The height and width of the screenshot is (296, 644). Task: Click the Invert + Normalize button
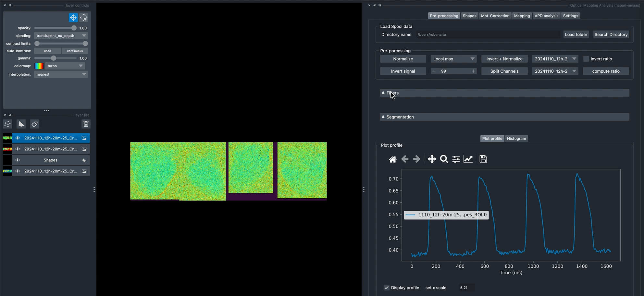point(504,59)
